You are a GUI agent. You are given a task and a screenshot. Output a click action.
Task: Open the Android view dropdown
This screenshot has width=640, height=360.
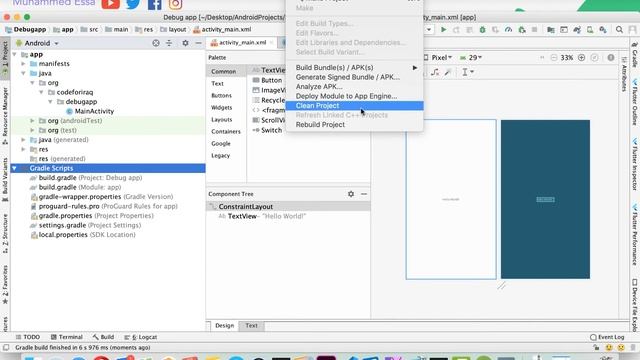pos(37,43)
